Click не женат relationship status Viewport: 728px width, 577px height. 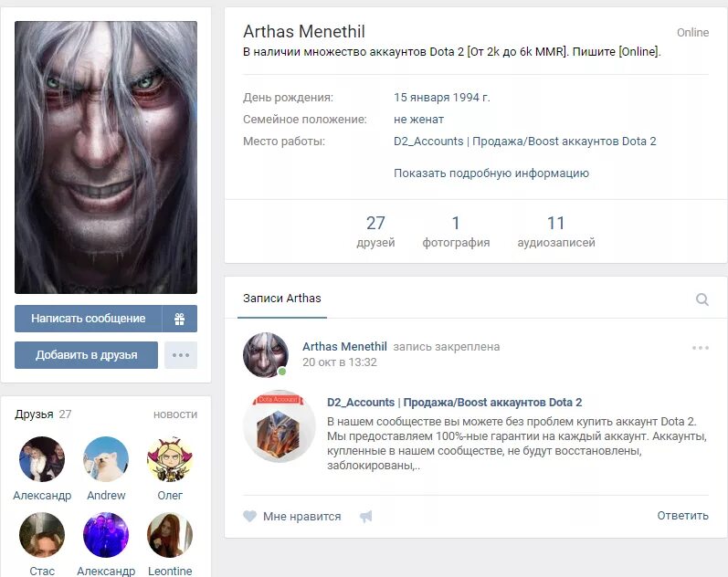[418, 120]
